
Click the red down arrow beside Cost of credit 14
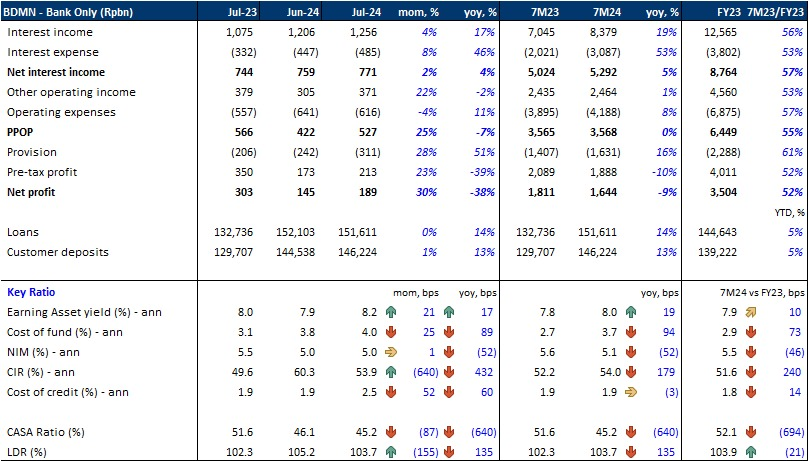pos(751,392)
